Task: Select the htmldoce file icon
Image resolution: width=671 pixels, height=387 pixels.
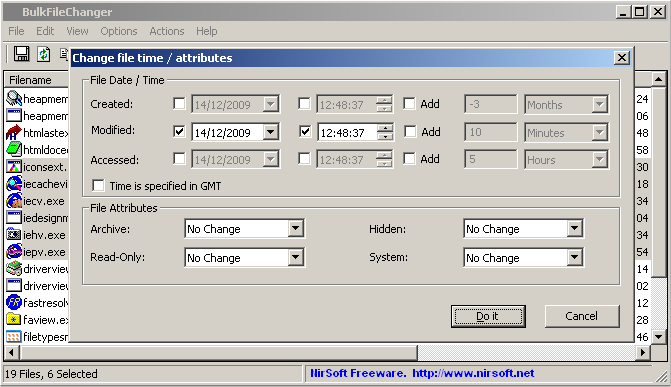Action: coord(14,149)
